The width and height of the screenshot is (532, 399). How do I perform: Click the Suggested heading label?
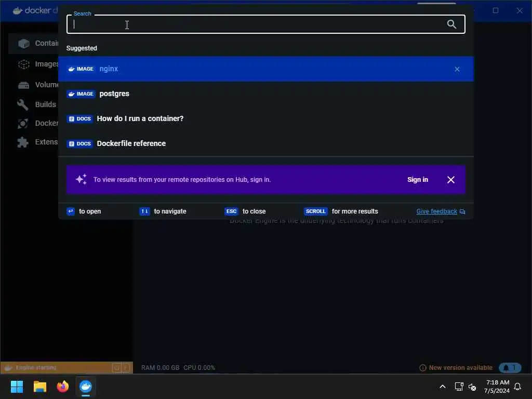pos(82,48)
